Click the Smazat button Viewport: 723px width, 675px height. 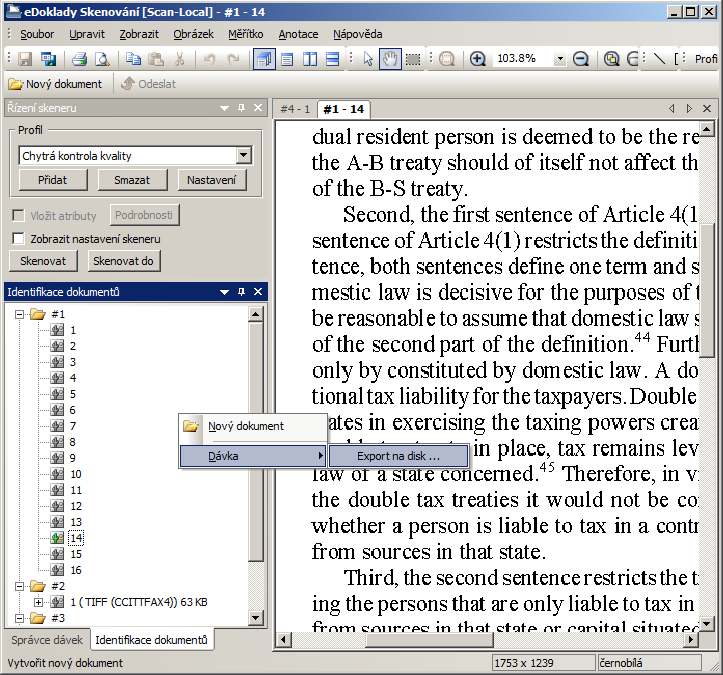132,180
